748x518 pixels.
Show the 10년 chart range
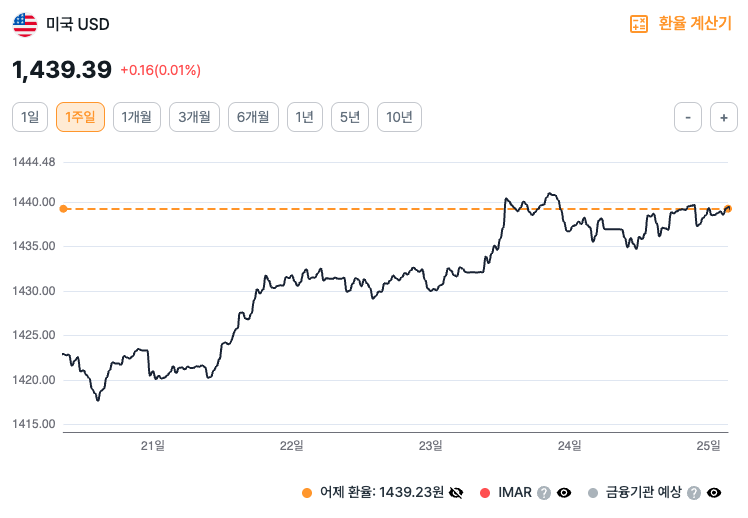click(399, 117)
